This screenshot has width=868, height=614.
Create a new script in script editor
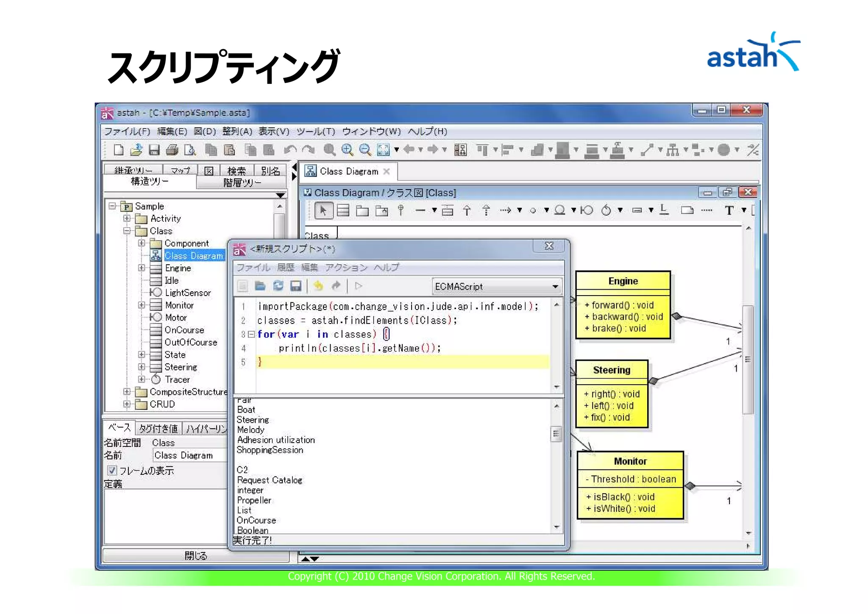tap(242, 286)
